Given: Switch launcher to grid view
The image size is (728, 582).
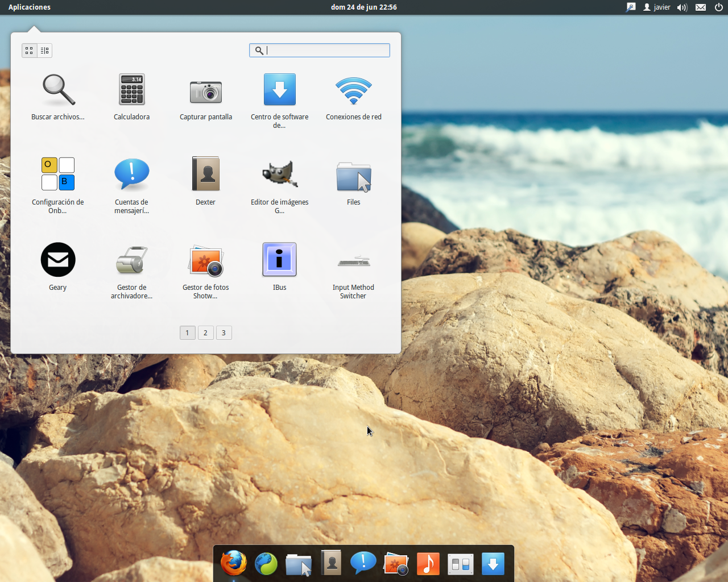Looking at the screenshot, I should [x=29, y=50].
